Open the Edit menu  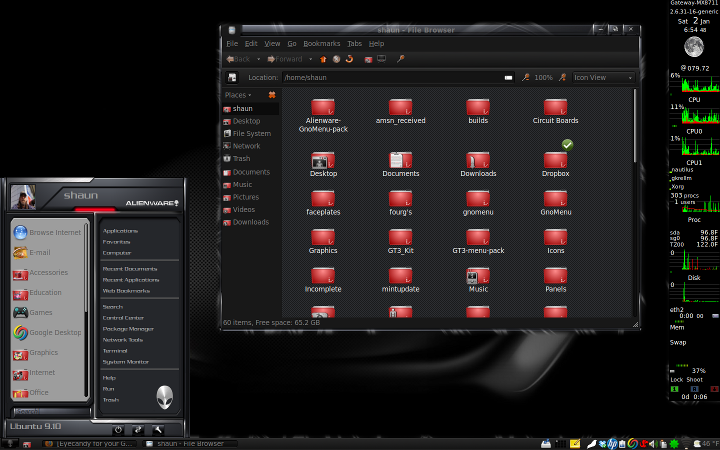(251, 44)
